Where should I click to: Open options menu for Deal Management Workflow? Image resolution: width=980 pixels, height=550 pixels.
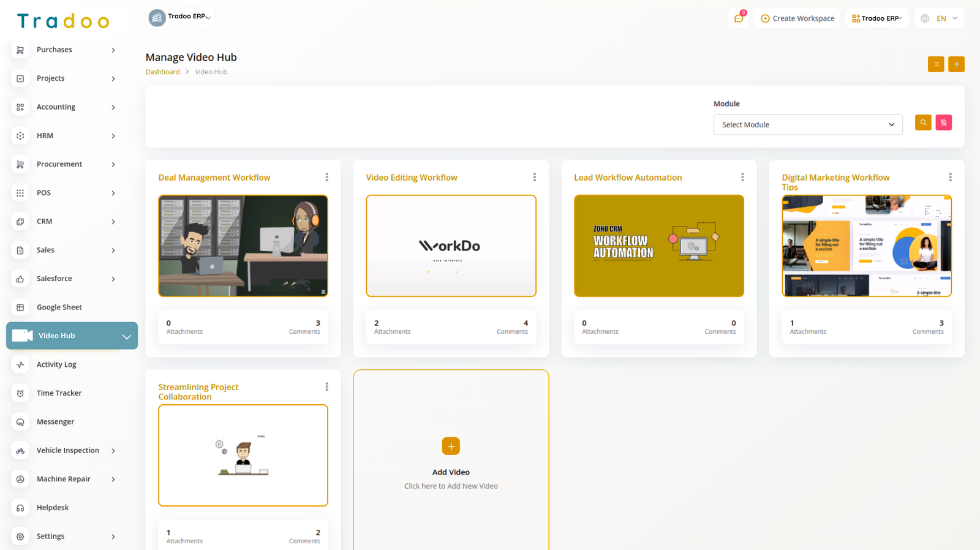[x=326, y=177]
